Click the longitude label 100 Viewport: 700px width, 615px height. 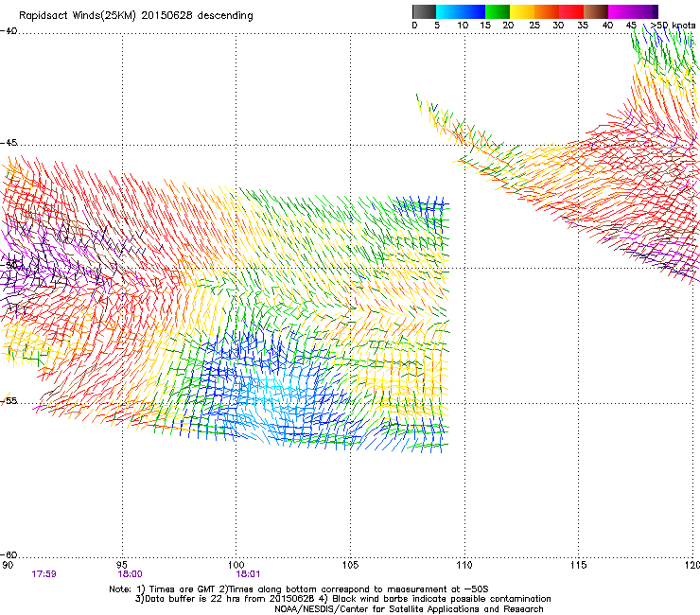[x=236, y=565]
